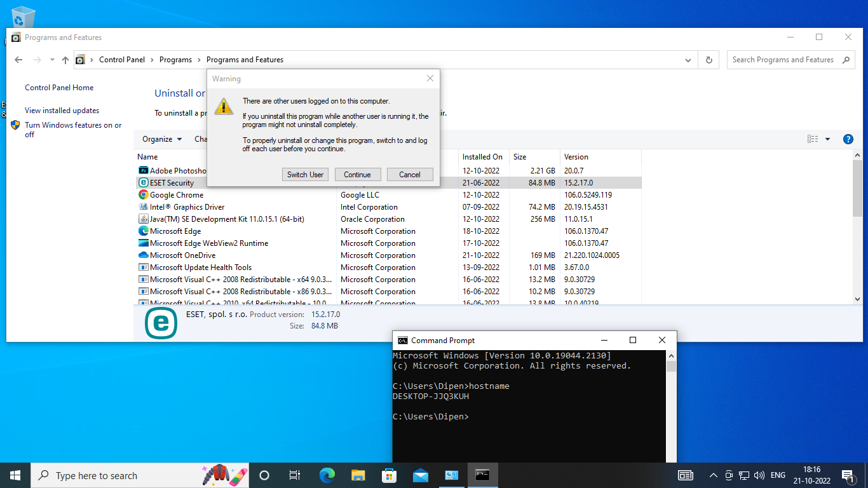Open the address bar history dropdown
The height and width of the screenshot is (488, 868).
(x=688, y=60)
